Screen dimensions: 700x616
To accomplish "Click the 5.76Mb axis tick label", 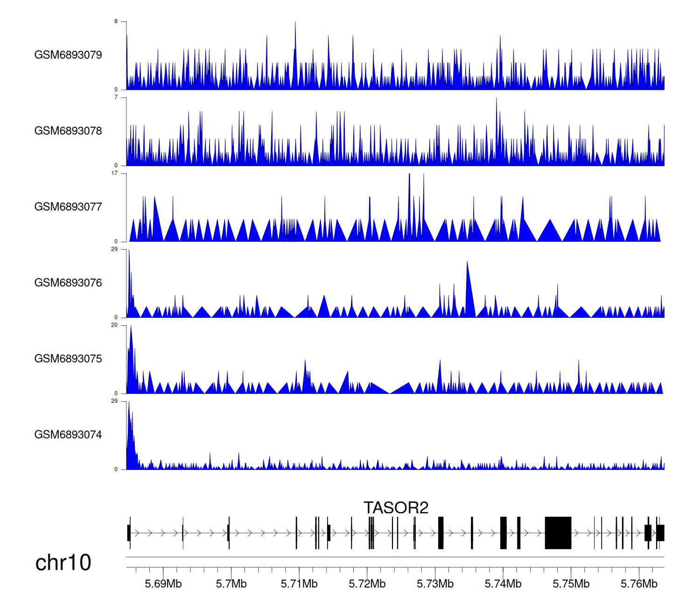I will tap(639, 584).
